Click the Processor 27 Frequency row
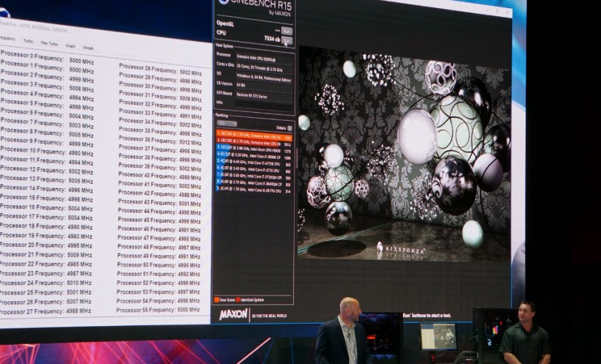The width and height of the screenshot is (601, 364). 45,311
